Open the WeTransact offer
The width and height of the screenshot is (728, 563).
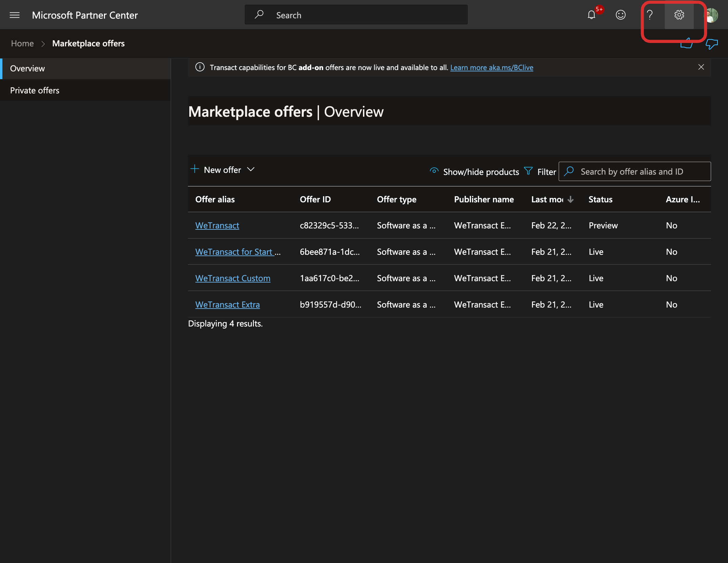(x=217, y=225)
